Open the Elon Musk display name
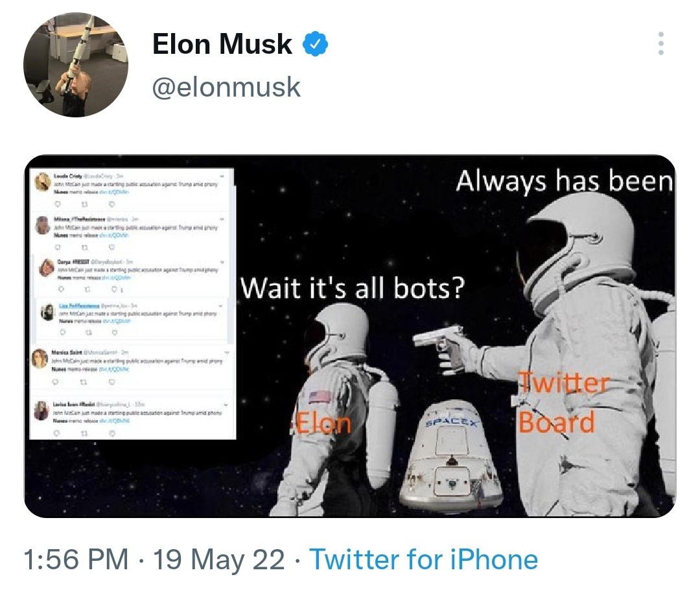700x590 pixels. [x=222, y=44]
